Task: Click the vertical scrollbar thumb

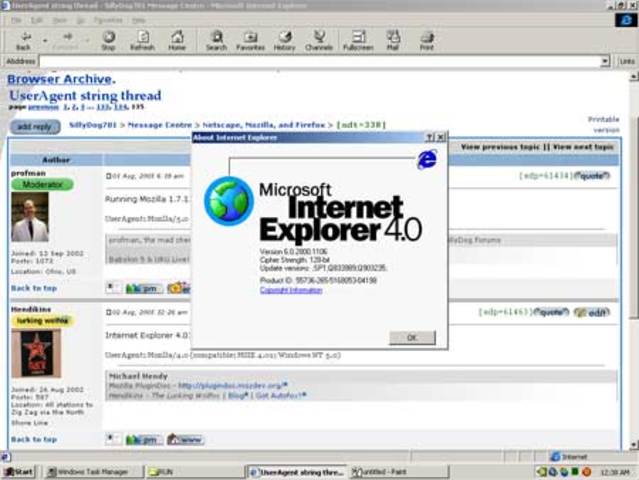Action: pos(633,216)
